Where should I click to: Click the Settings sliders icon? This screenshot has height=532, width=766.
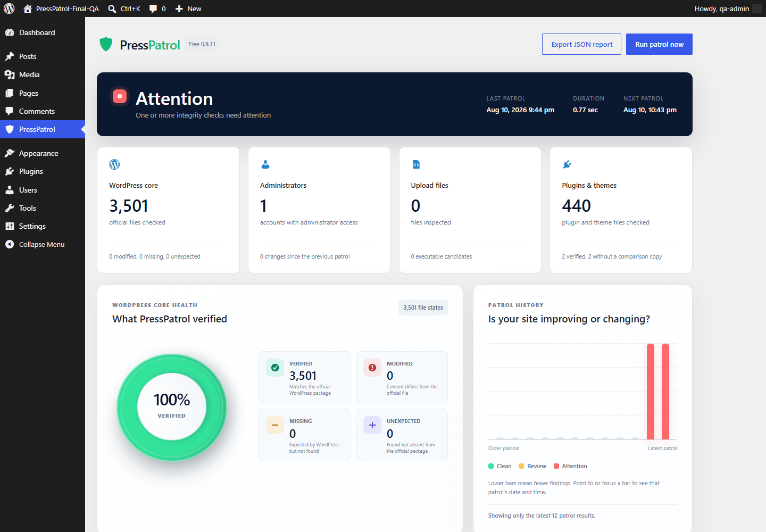10,226
